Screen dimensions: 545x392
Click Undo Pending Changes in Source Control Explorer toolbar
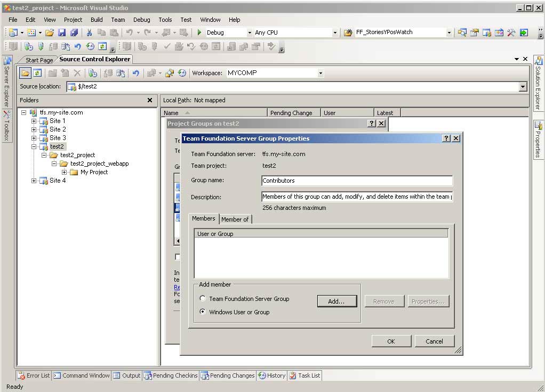pos(136,73)
